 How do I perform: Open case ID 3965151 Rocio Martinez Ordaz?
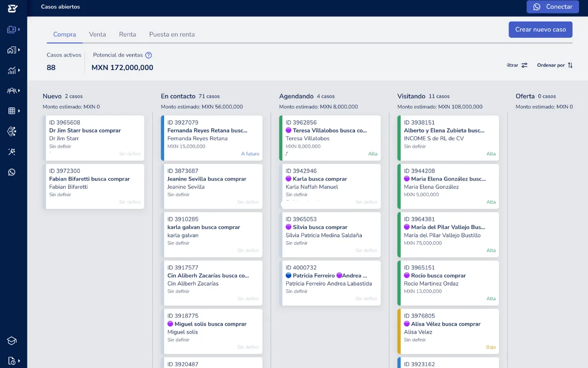click(449, 283)
